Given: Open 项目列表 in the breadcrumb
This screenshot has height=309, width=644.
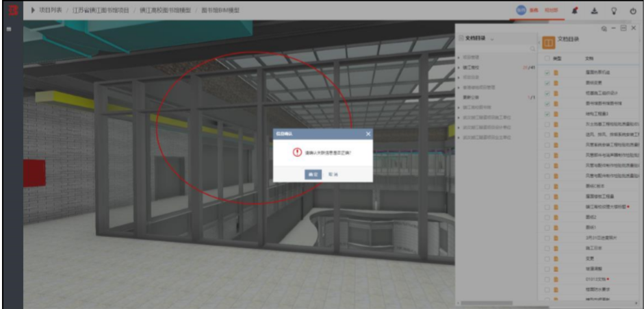Looking at the screenshot, I should point(51,10).
